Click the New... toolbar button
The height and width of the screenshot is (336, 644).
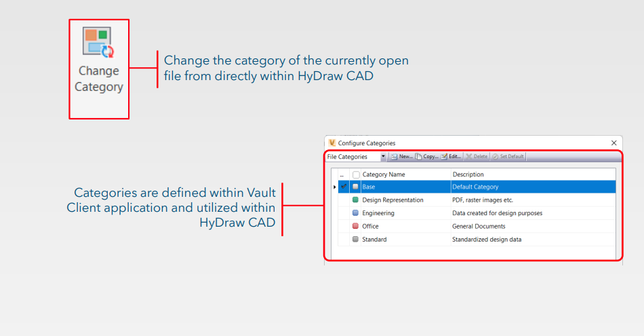[402, 157]
